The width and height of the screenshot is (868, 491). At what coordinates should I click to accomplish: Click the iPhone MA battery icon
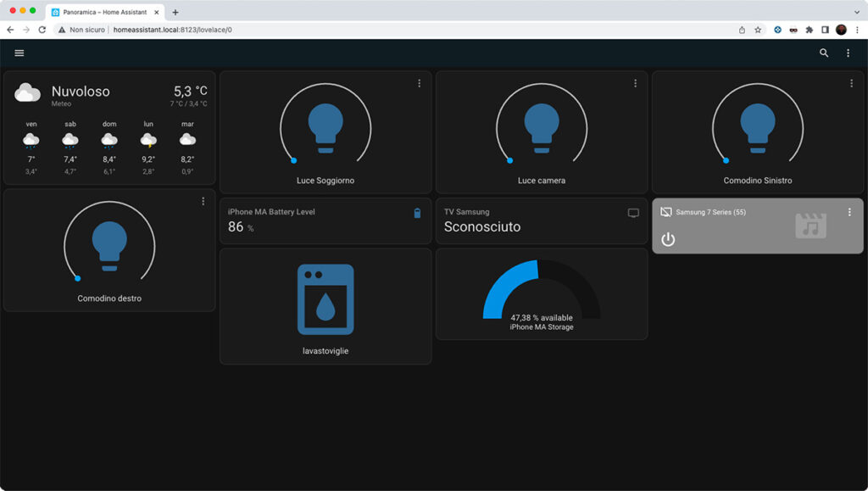(x=417, y=213)
